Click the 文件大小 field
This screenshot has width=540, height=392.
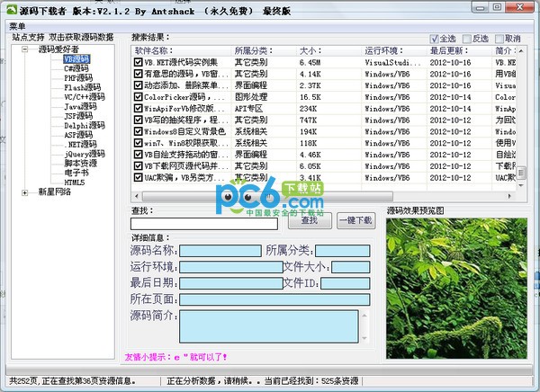(351, 267)
